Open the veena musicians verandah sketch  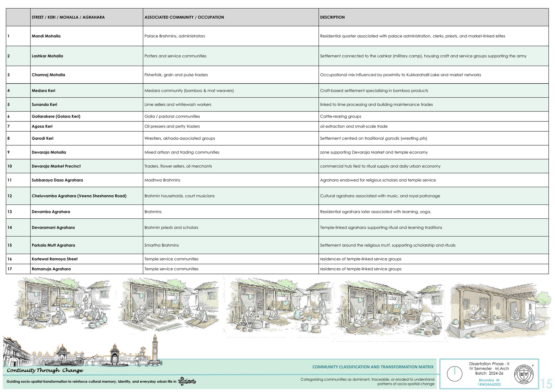pos(497,311)
